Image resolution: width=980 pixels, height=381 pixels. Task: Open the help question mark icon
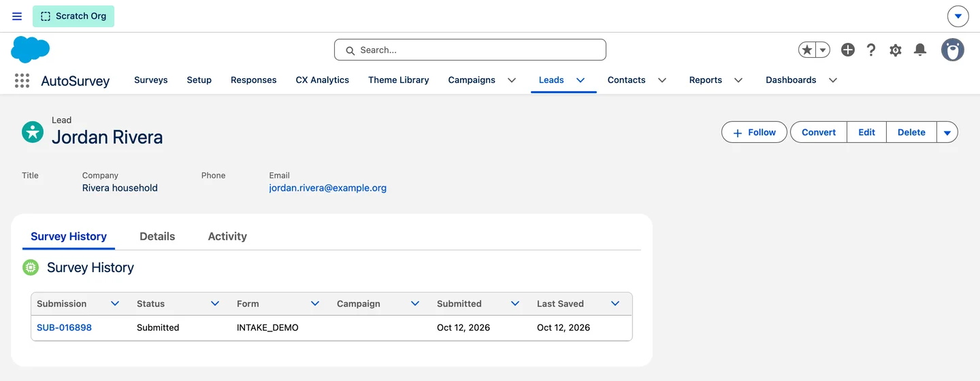871,50
